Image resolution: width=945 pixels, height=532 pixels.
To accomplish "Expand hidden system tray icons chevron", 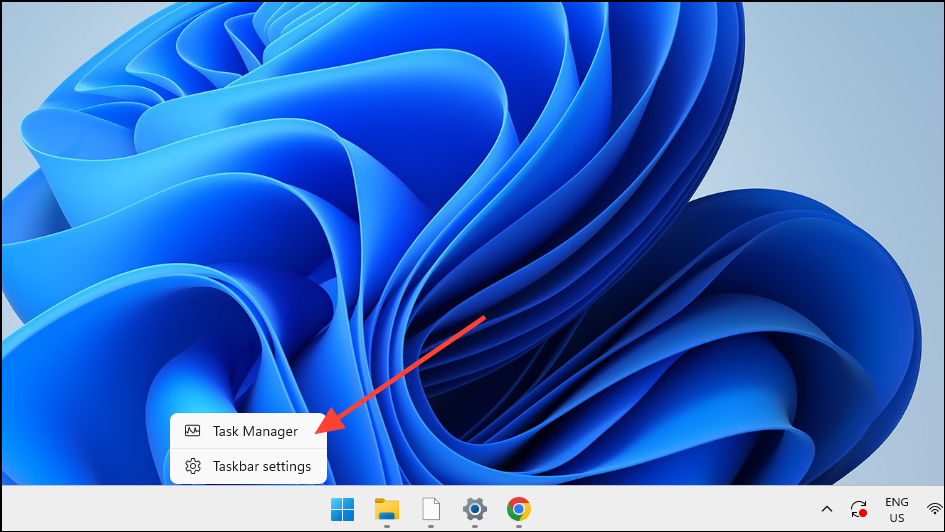I will click(827, 510).
